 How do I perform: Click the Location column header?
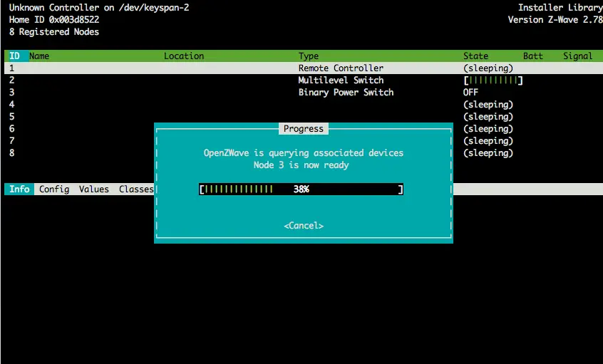click(184, 56)
